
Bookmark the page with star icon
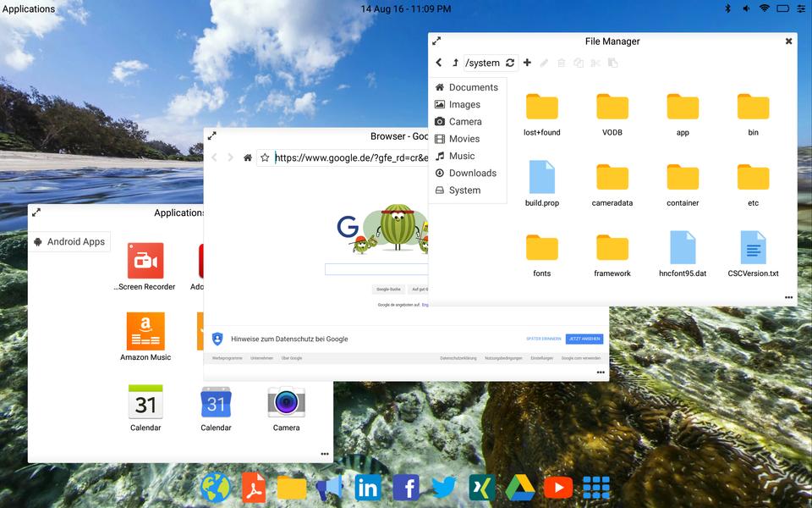(265, 157)
